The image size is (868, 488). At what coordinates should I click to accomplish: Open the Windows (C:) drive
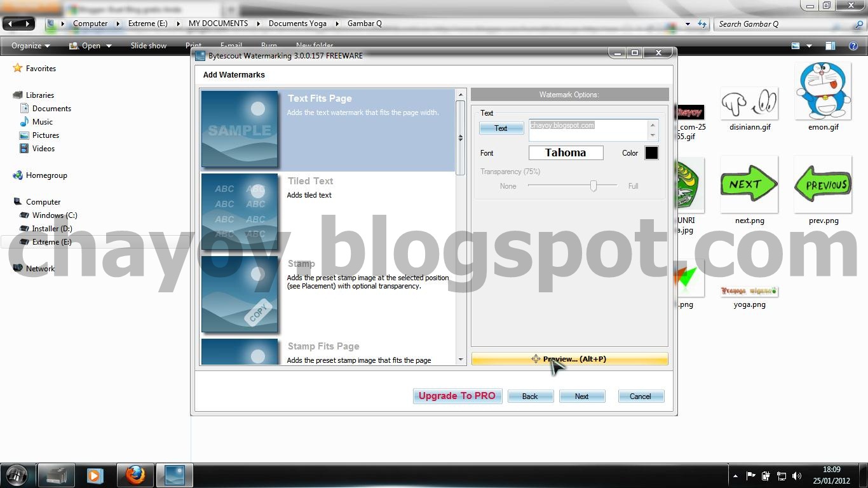tap(55, 215)
